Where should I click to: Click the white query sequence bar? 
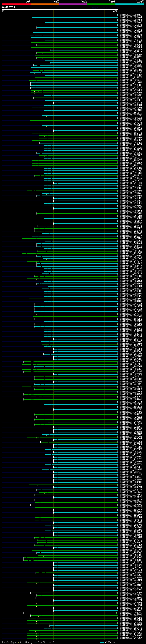tap(60, 10)
